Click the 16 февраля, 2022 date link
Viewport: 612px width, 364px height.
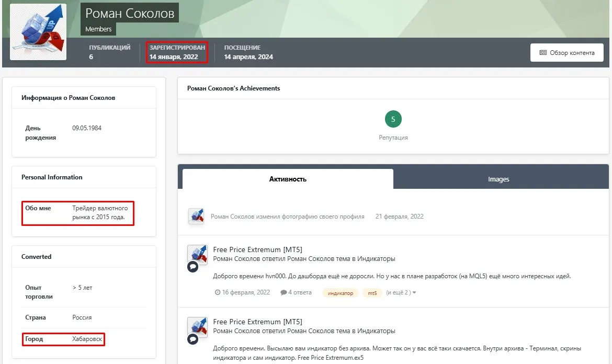246,292
